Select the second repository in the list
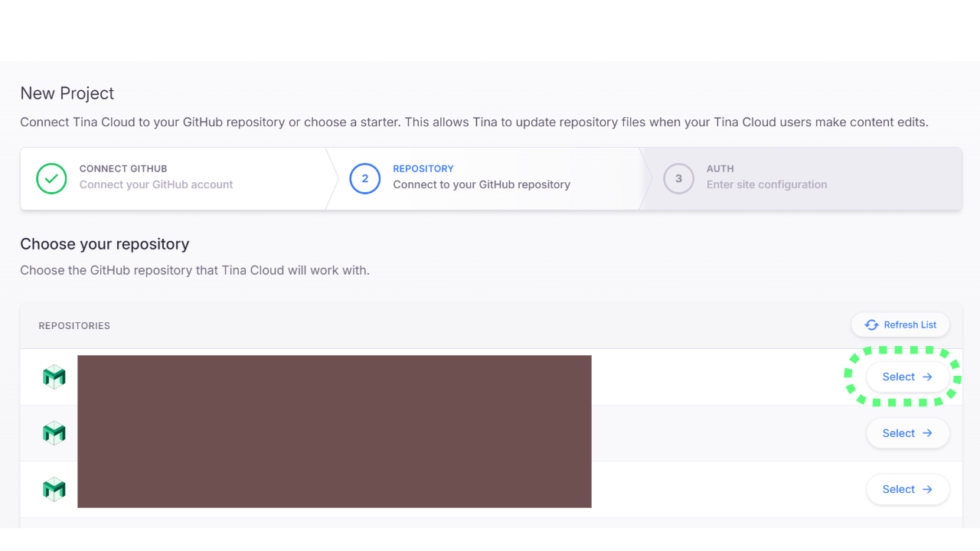 click(x=907, y=433)
